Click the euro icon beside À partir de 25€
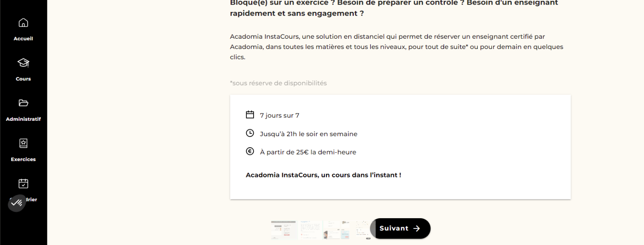The image size is (644, 245). coord(250,151)
